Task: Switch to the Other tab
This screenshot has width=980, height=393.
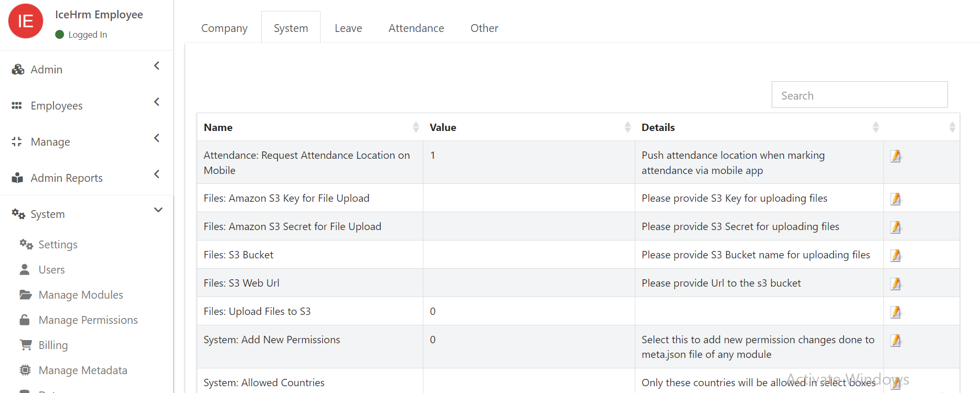Action: click(x=484, y=28)
